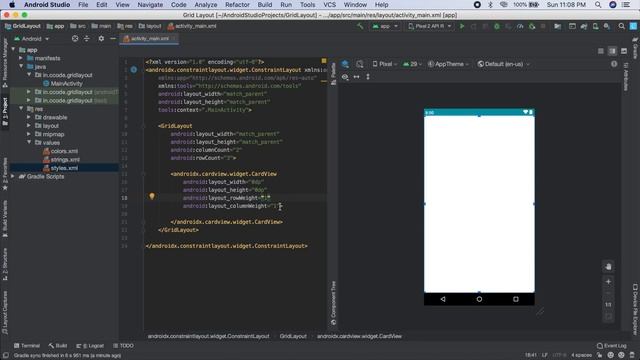Open the Event Log

(x=611, y=346)
